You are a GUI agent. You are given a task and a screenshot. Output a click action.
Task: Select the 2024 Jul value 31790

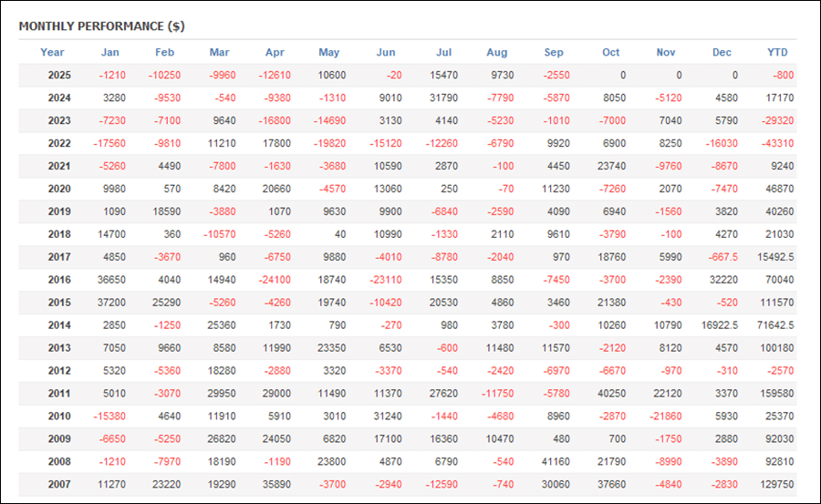(x=443, y=98)
